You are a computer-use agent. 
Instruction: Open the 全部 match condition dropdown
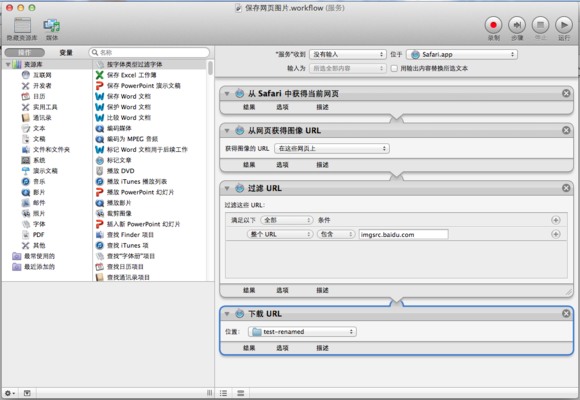point(287,220)
